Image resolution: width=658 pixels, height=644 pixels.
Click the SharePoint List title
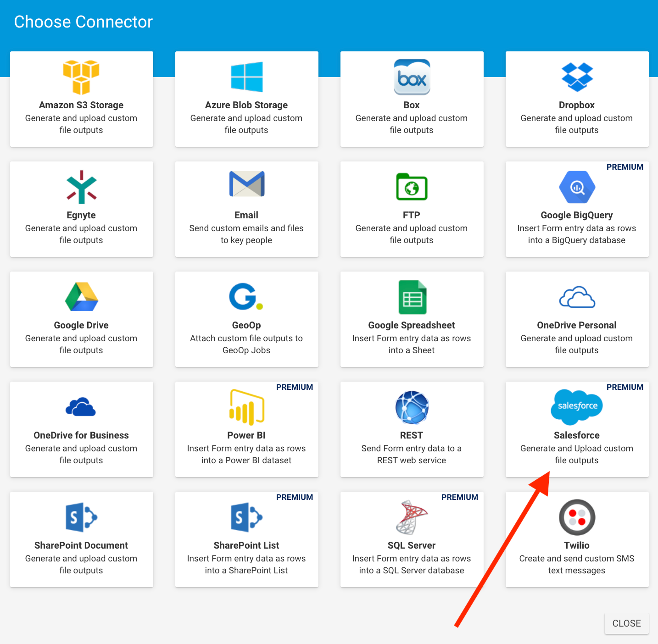tap(246, 545)
